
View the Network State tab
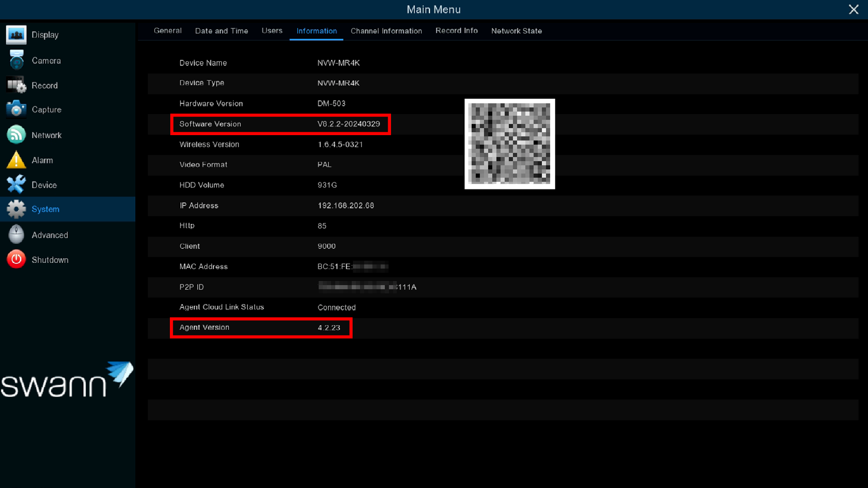[516, 31]
